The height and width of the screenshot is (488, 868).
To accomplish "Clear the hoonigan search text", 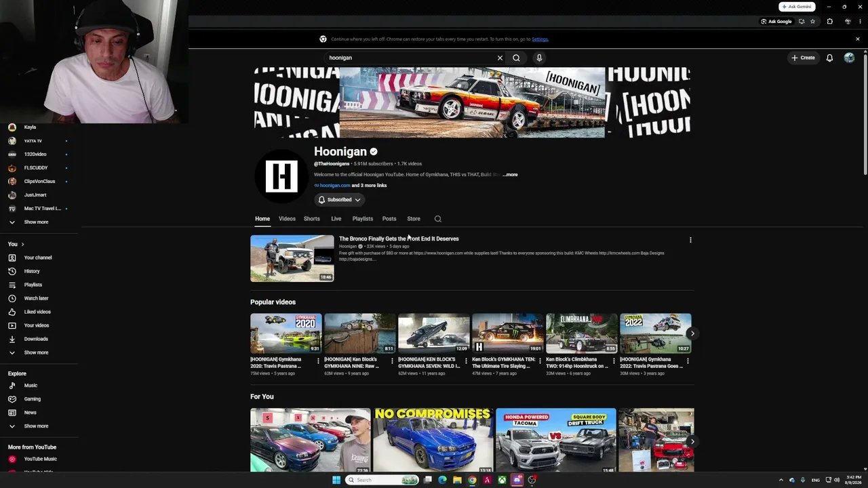I will coord(500,58).
